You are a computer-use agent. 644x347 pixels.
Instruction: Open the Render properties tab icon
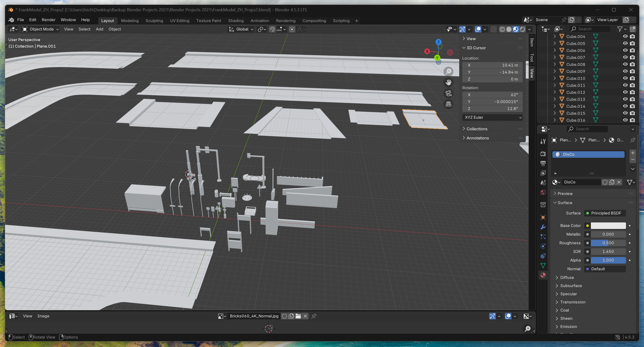coord(543,154)
